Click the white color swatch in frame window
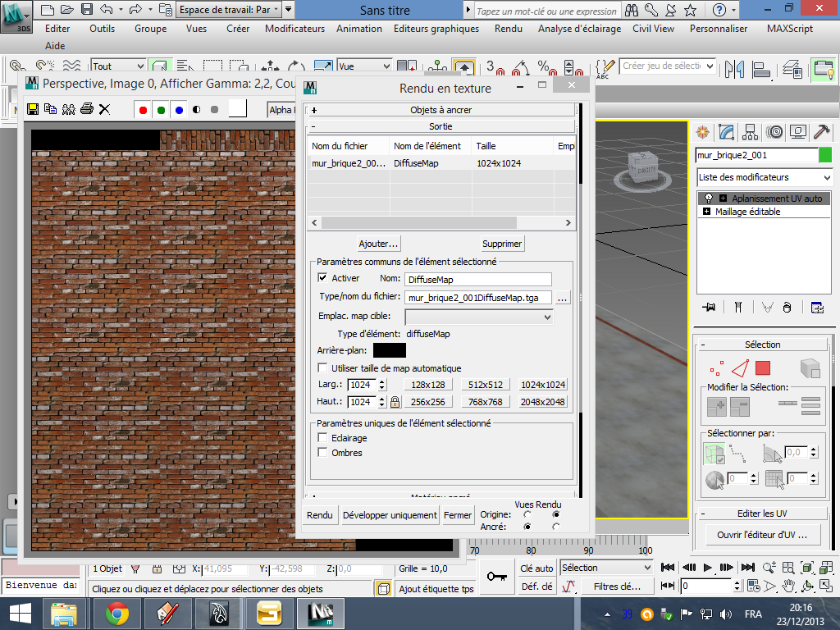 click(x=237, y=109)
